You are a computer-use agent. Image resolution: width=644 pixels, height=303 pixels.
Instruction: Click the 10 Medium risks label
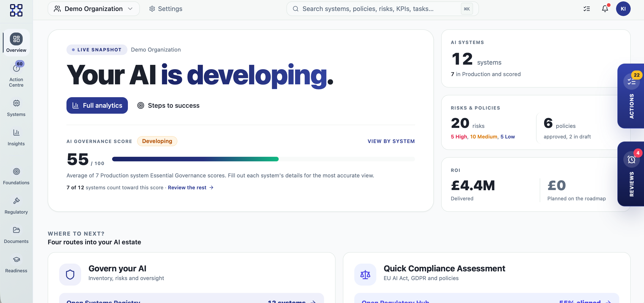pyautogui.click(x=484, y=137)
